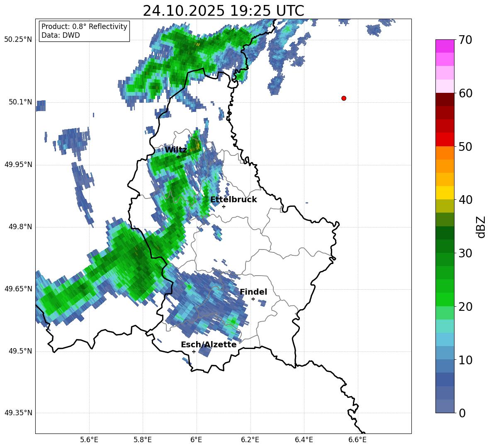Click the Findel cross marker

[x=253, y=299]
